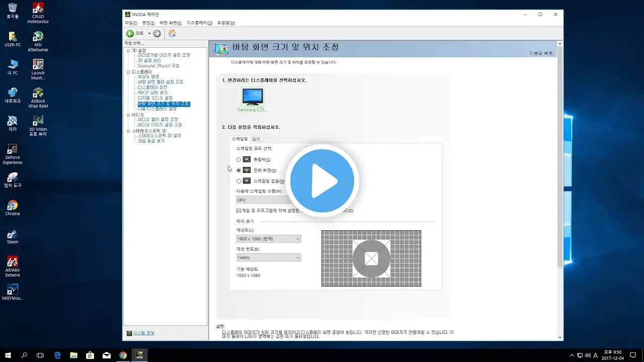This screenshot has height=362, width=644.
Task: Open the Mail app from the taskbar
Action: [107, 355]
